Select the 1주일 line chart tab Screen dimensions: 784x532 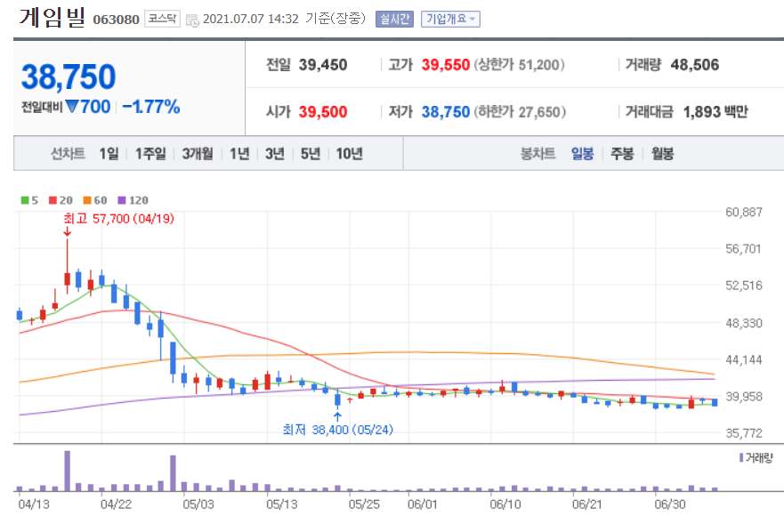(150, 154)
